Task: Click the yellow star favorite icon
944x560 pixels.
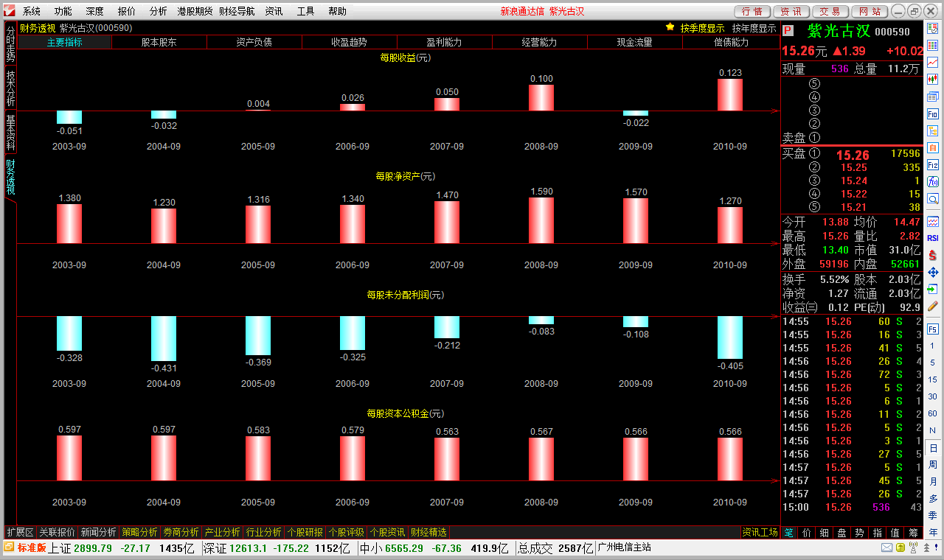Action: coord(670,27)
